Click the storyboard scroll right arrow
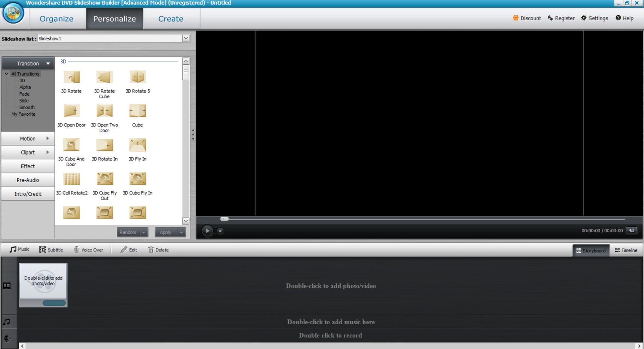Image resolution: width=644 pixels, height=349 pixels. coord(639,346)
